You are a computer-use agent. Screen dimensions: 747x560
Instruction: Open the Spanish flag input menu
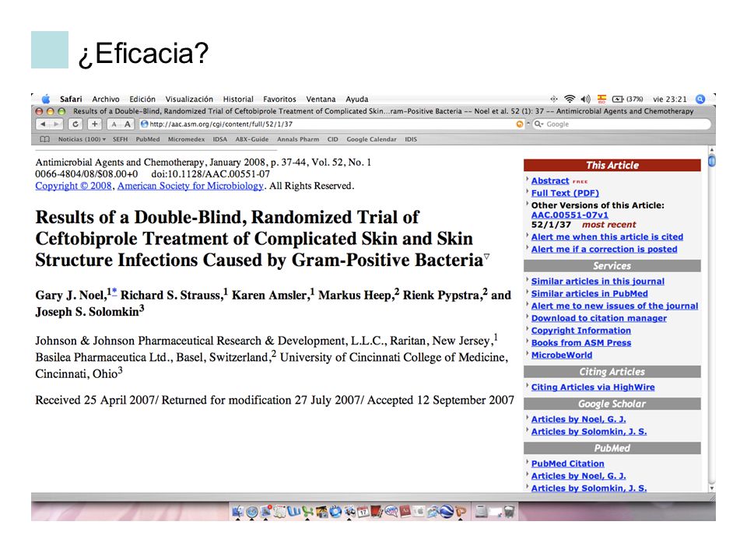(x=601, y=99)
